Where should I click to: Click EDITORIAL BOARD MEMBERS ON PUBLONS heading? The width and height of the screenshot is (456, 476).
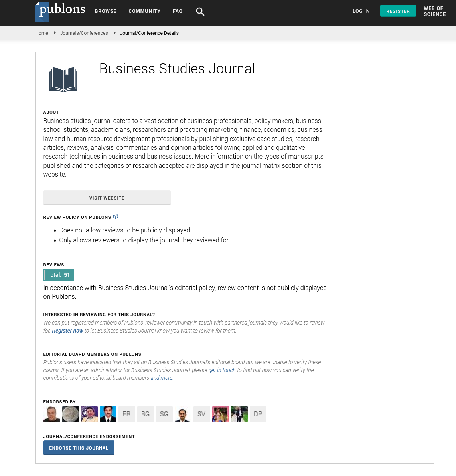pos(92,354)
